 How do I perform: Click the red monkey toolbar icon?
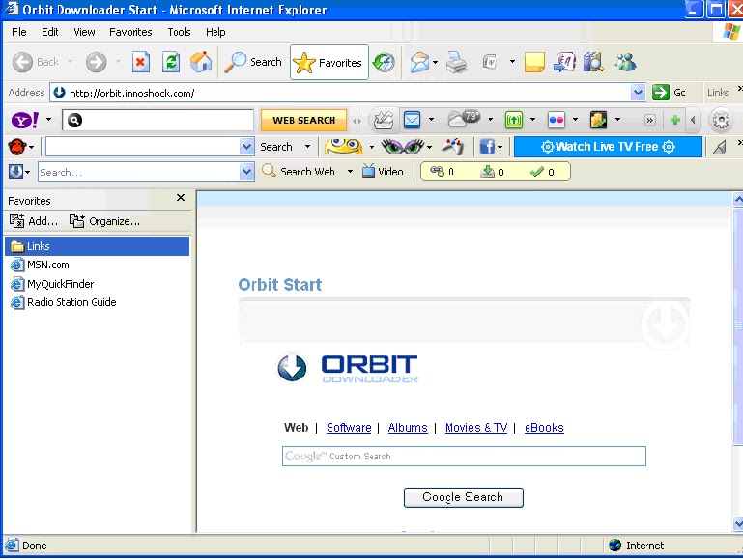pos(17,147)
